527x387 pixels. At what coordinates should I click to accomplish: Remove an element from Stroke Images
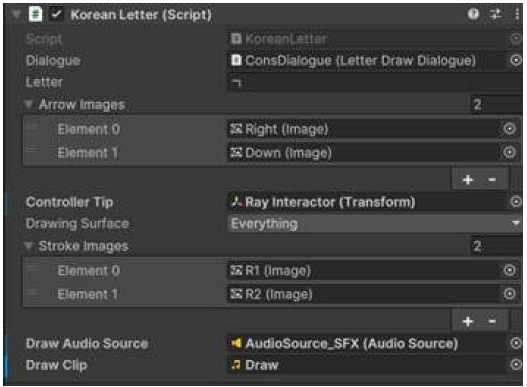(x=492, y=321)
